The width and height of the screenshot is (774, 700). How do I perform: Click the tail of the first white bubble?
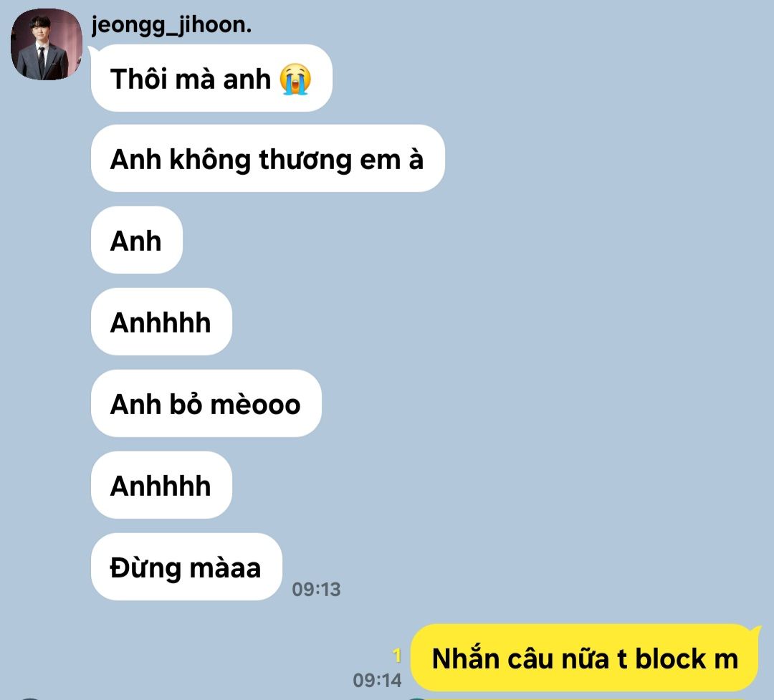pos(94,50)
